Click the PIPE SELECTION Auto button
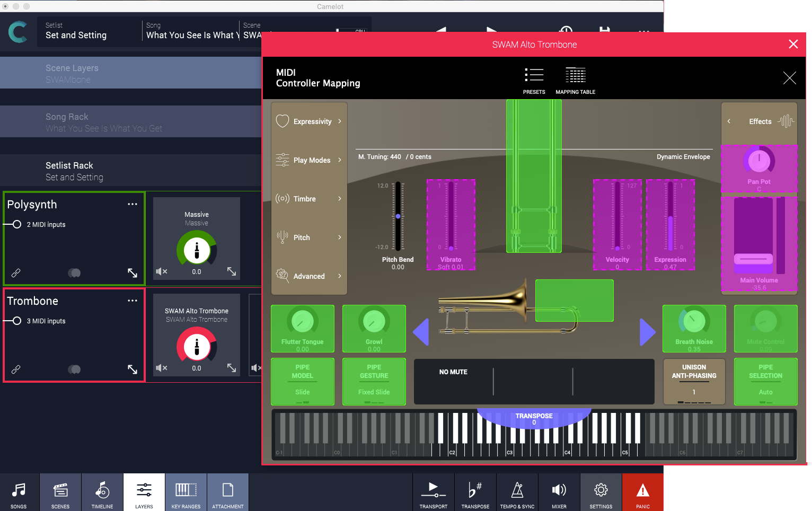This screenshot has height=511, width=812. tap(765, 382)
